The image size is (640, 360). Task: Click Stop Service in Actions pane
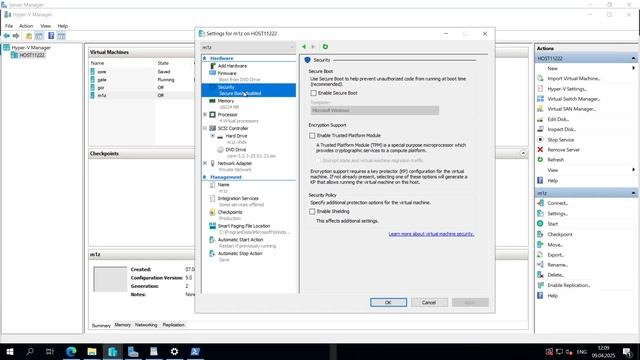(x=560, y=140)
